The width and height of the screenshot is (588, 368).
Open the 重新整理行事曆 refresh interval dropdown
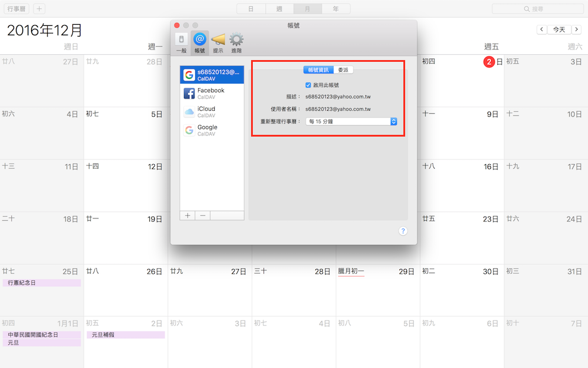[352, 121]
